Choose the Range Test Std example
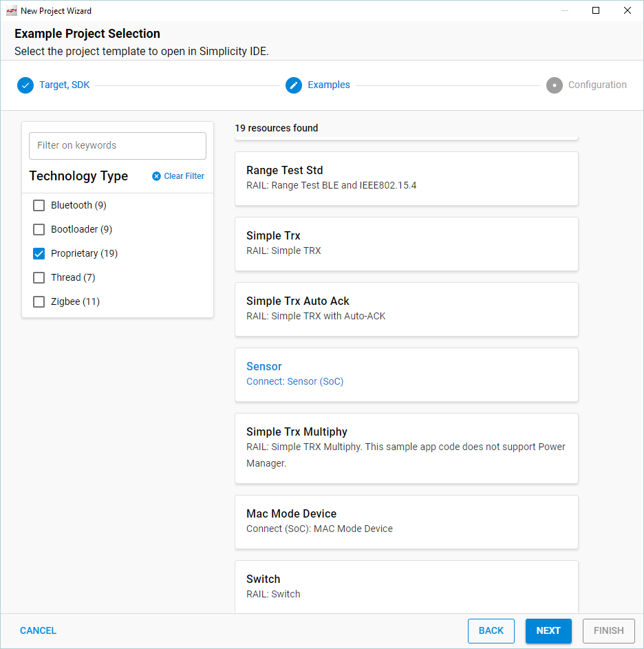Screen dimensions: 644x649 (406, 178)
